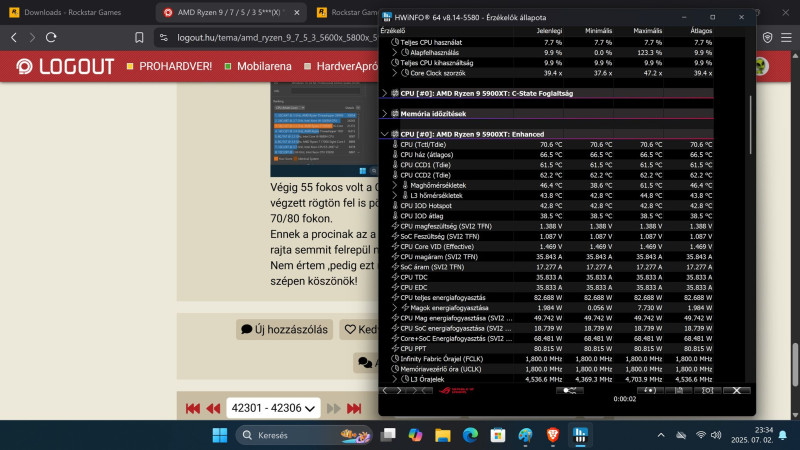Click the grey next-page double arrows
This screenshot has width=800, height=450.
coord(334,408)
